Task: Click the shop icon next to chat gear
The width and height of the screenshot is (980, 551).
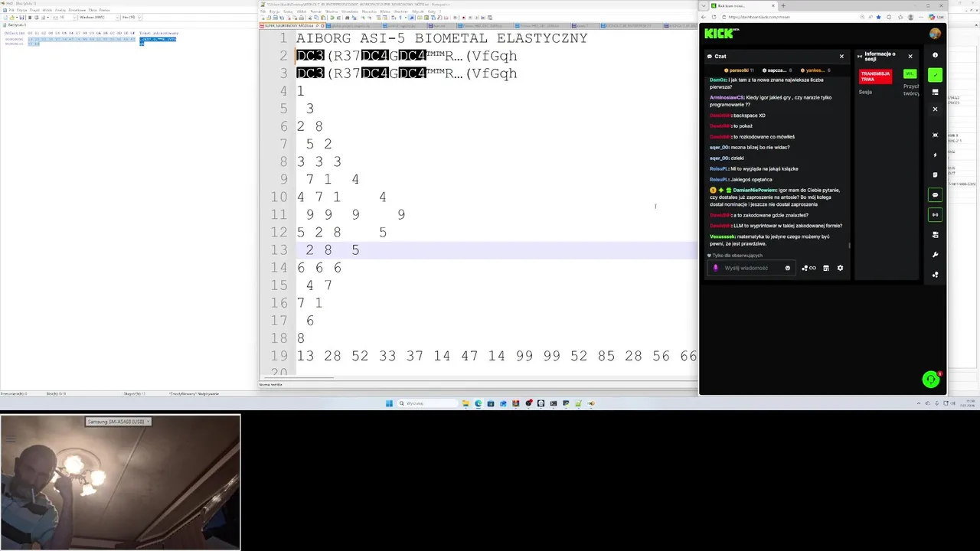Action: pyautogui.click(x=826, y=268)
